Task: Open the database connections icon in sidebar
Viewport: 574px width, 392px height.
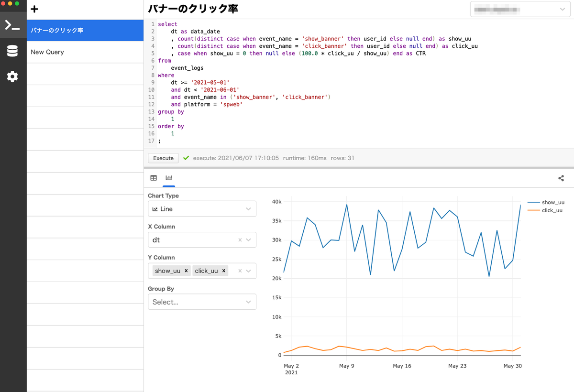Action: [13, 50]
